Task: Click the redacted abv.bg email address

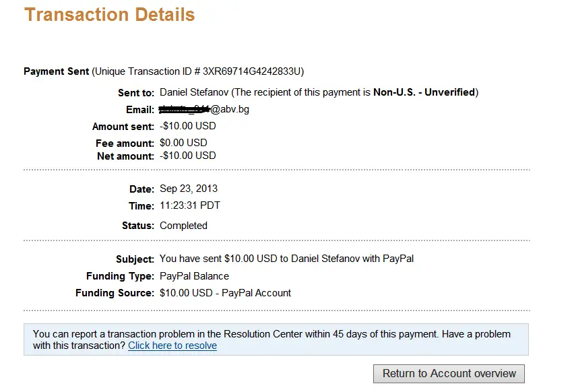Action: click(x=204, y=109)
